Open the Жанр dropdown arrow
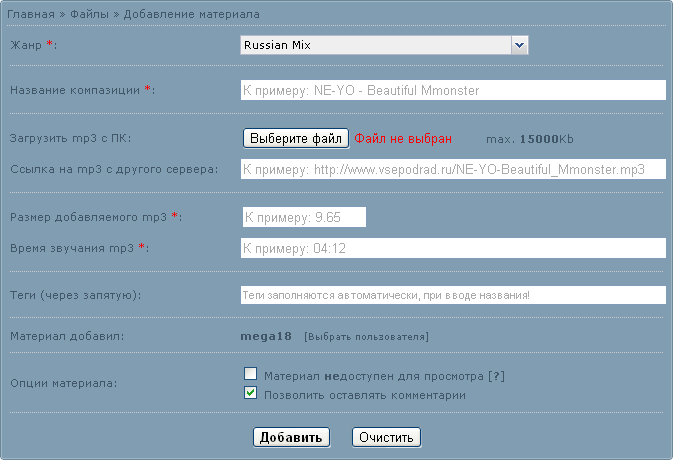Image resolution: width=673 pixels, height=460 pixels. point(519,45)
